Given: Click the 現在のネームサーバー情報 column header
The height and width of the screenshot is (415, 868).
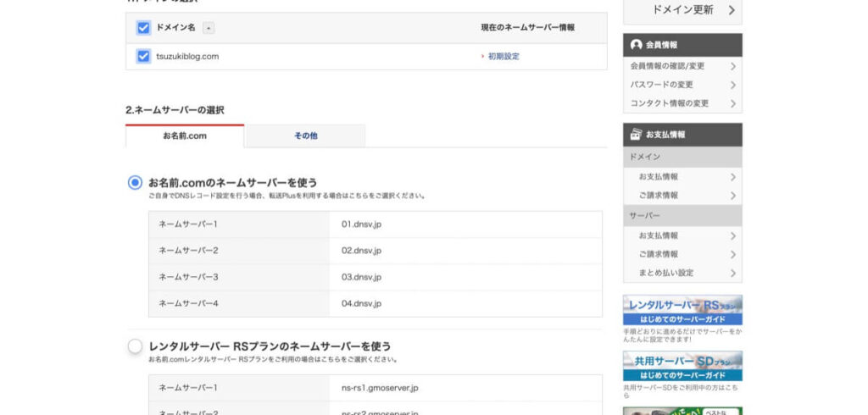Looking at the screenshot, I should pos(527,28).
